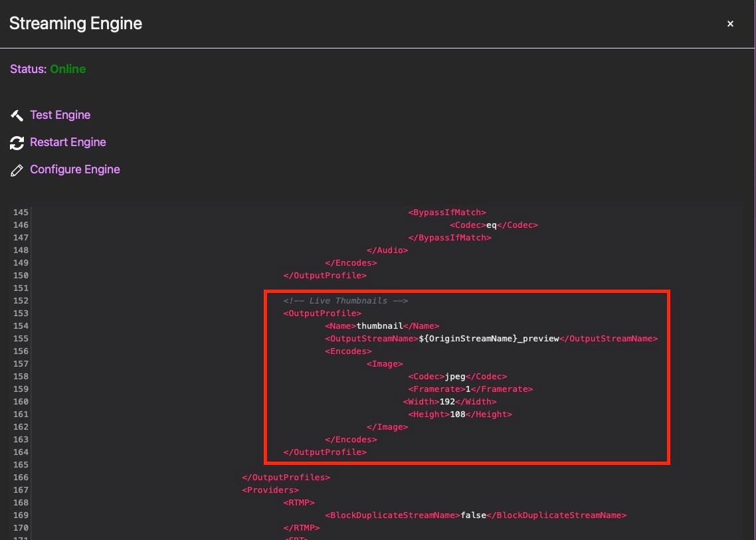Screen dimensions: 756x540
Task: Click the opening Providers tag
Action: click(270, 490)
